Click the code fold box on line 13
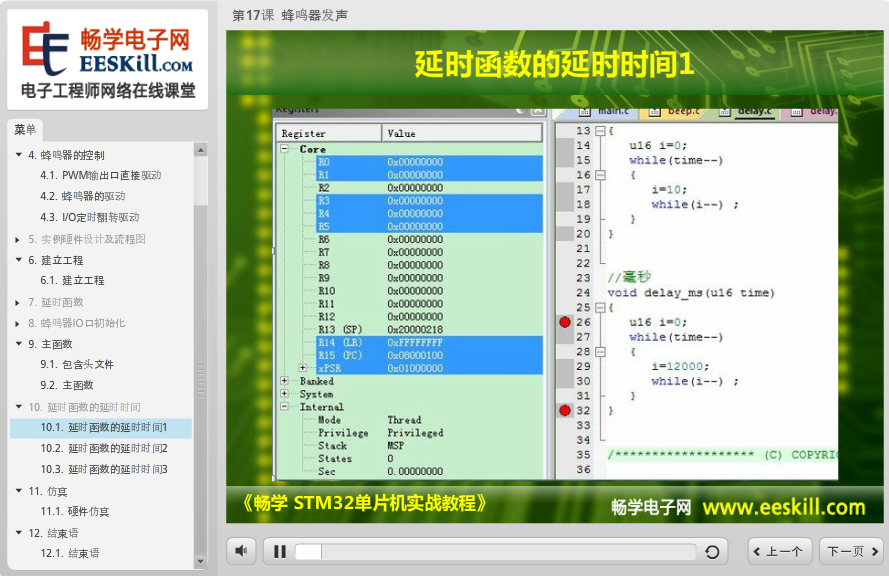The height and width of the screenshot is (576, 889). (x=600, y=130)
